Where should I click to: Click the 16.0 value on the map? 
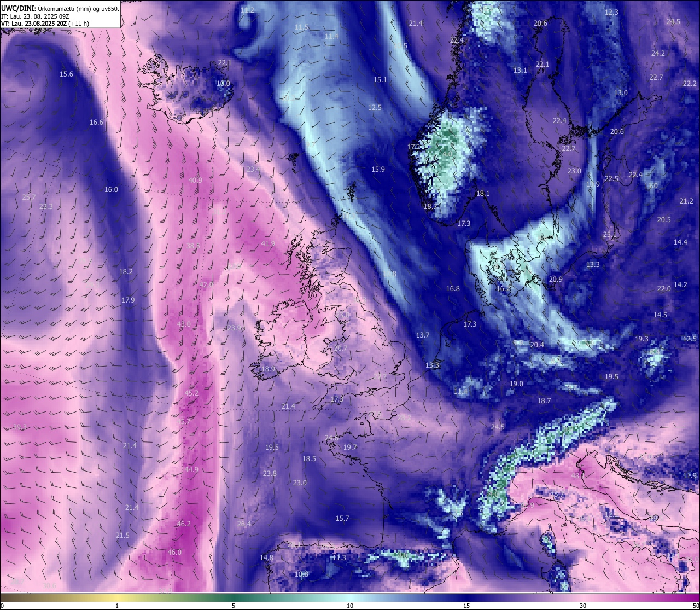tap(111, 189)
